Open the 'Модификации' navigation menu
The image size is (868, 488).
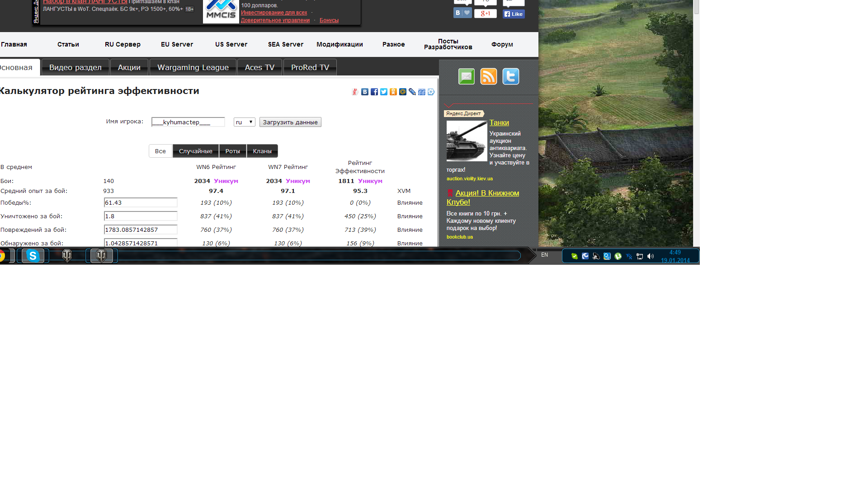pos(340,44)
